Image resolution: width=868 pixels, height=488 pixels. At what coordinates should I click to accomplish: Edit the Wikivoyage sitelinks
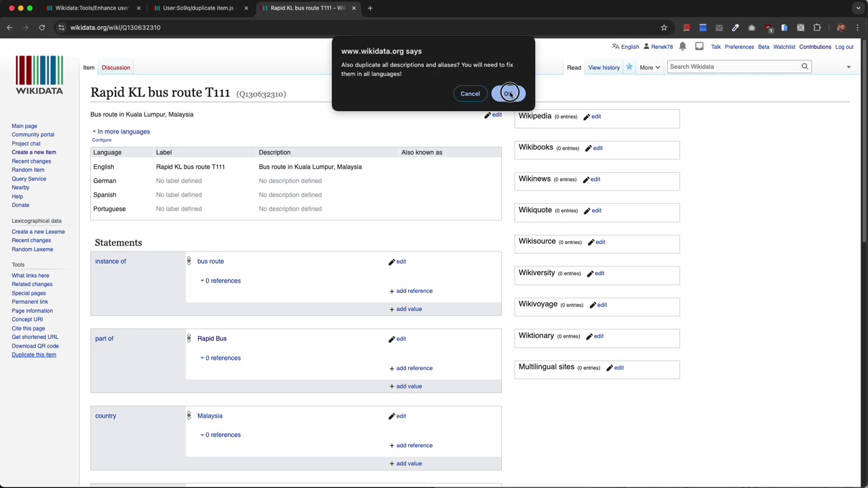coord(598,305)
